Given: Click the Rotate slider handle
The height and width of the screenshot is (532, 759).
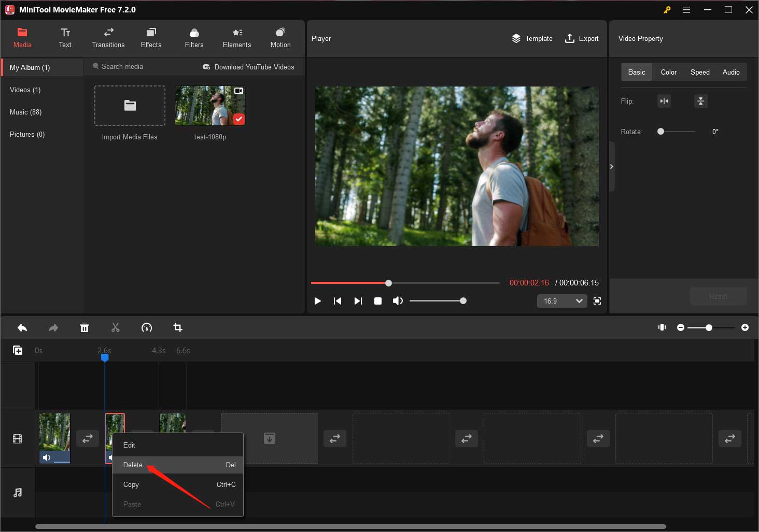Looking at the screenshot, I should tap(660, 132).
